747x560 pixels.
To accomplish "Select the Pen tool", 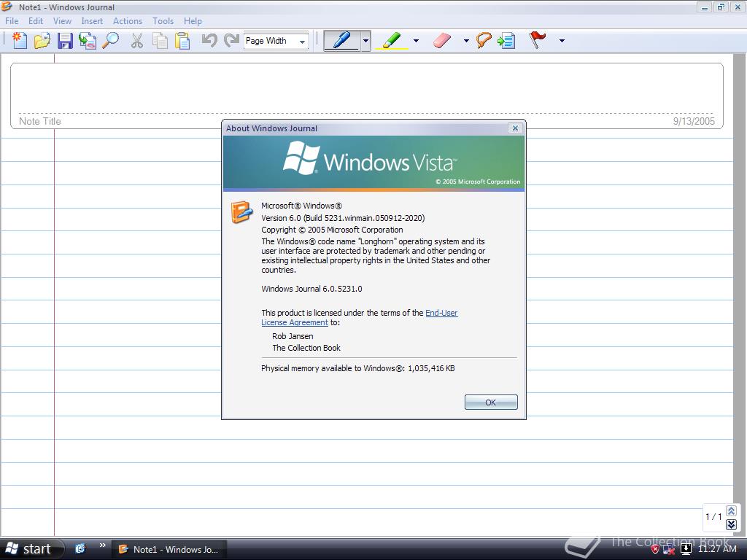I will pyautogui.click(x=341, y=41).
